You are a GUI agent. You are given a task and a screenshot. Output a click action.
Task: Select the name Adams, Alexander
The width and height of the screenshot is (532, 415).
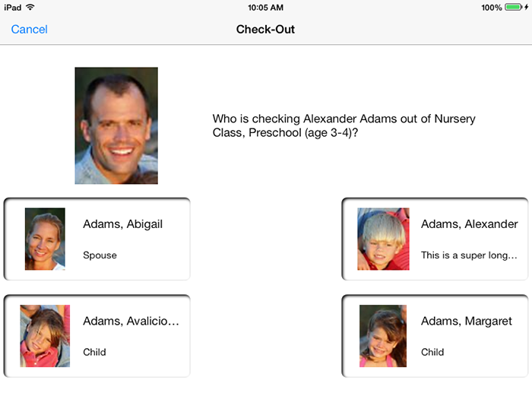[469, 224]
